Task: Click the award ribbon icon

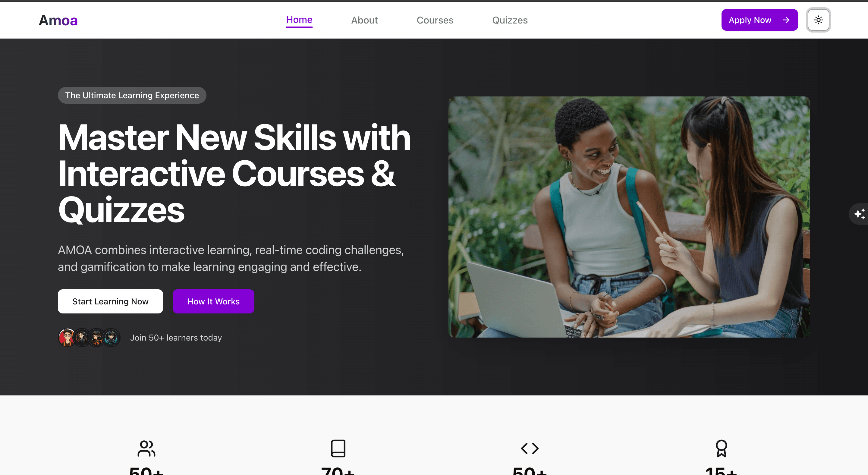Action: pos(721,448)
